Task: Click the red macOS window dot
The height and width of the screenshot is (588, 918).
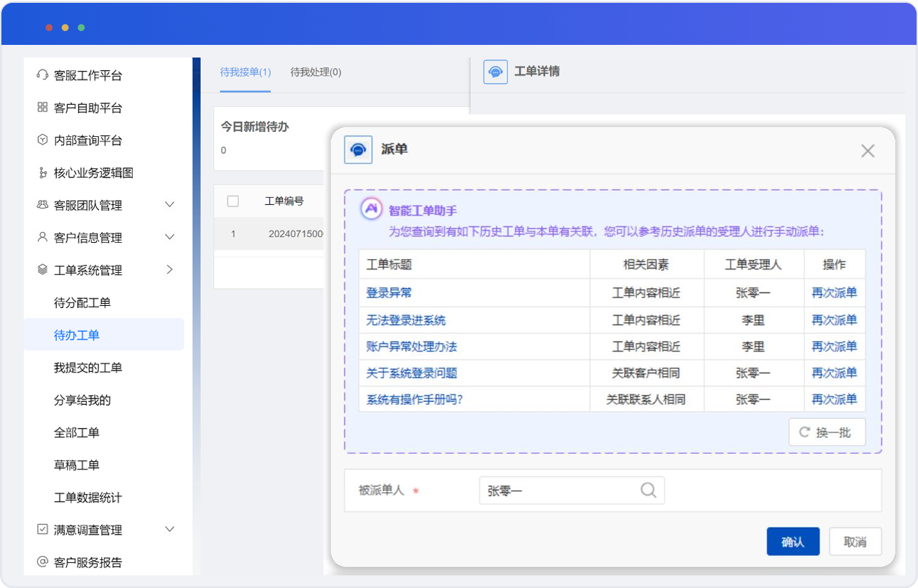Action: coord(49,27)
